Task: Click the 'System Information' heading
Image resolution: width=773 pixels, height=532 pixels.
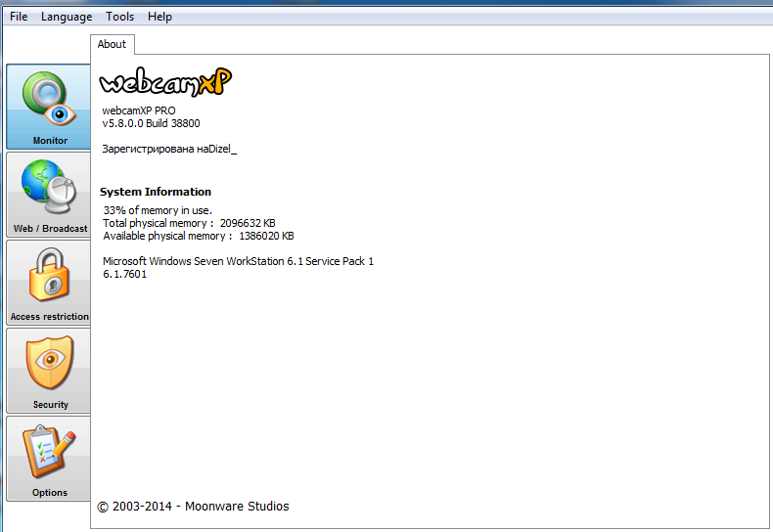Action: tap(156, 192)
